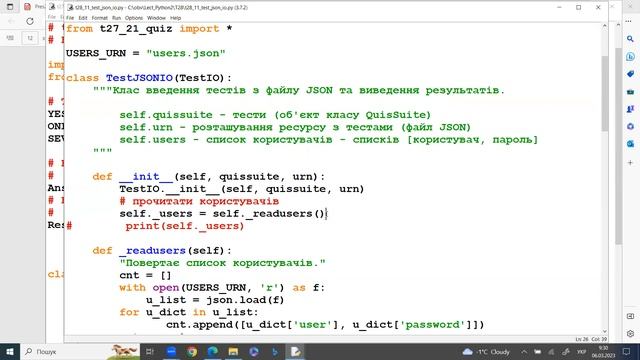Open the Run menu
The image size is (640, 360).
pos(116,18)
